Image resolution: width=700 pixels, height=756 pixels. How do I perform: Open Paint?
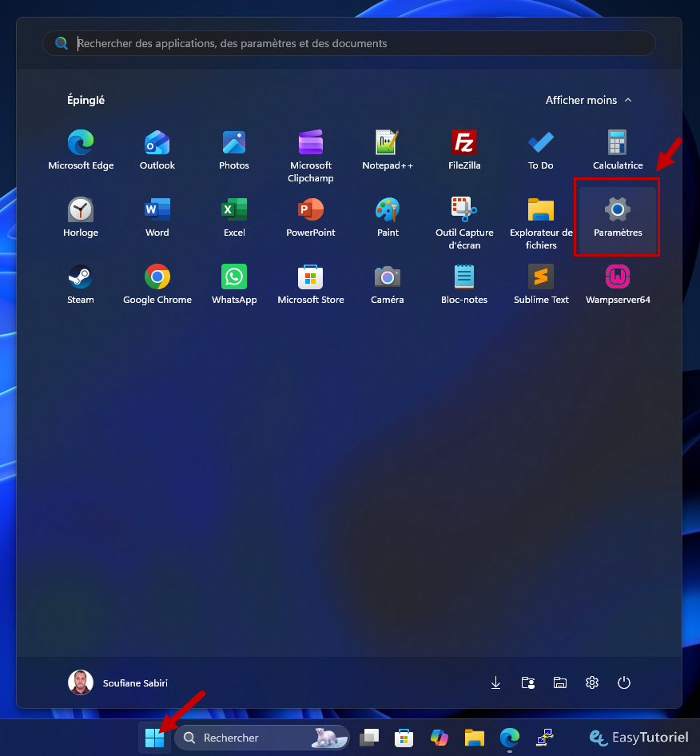(x=388, y=217)
